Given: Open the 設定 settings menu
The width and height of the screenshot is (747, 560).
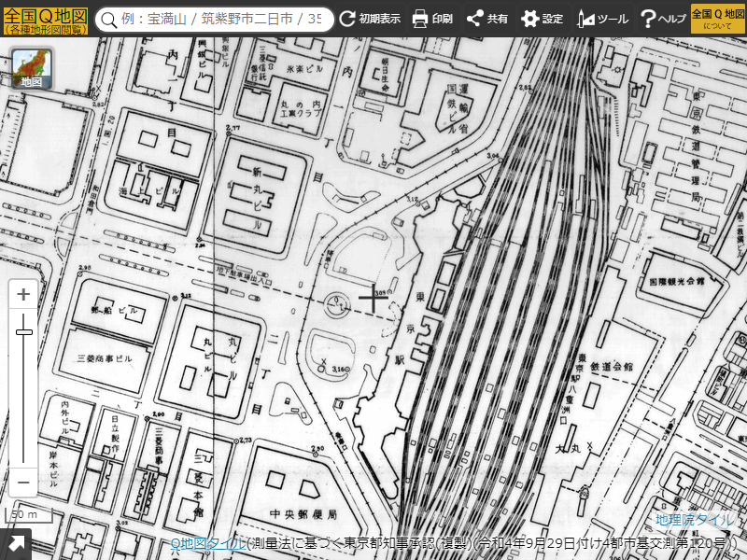Looking at the screenshot, I should pos(543,19).
